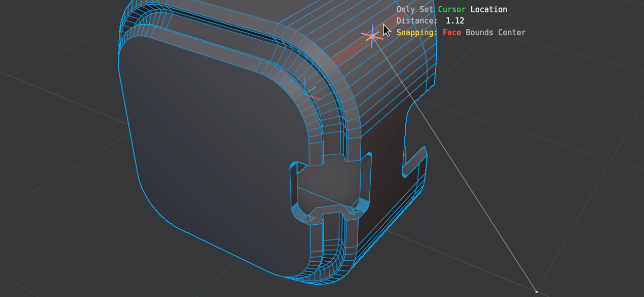Click the 'Only Set Cursor Location' overlay text
The image size is (644, 297).
coord(452,10)
